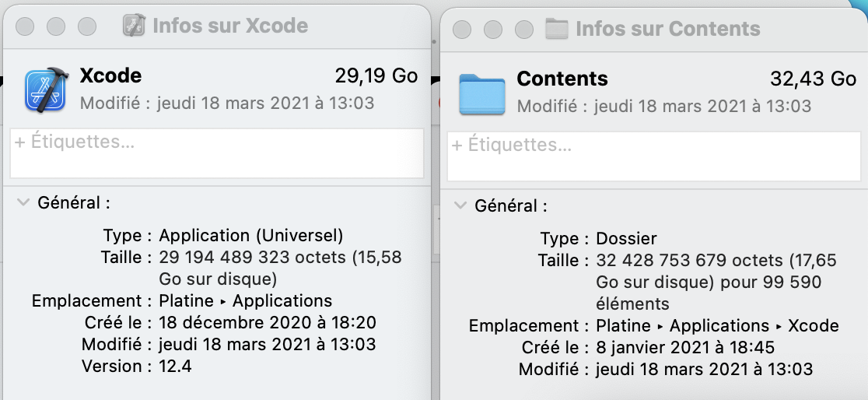Minimize the Infos sur Contents window
The height and width of the screenshot is (400, 868).
[x=493, y=30]
